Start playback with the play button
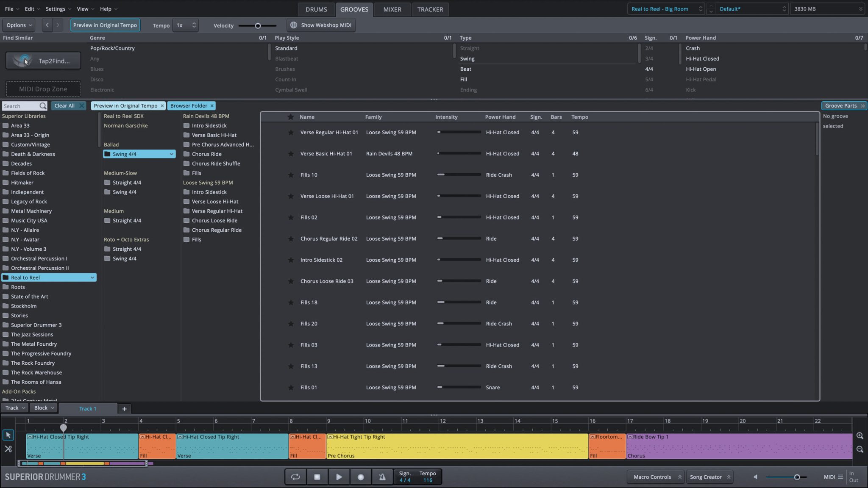Viewport: 868px width, 488px height. [339, 477]
